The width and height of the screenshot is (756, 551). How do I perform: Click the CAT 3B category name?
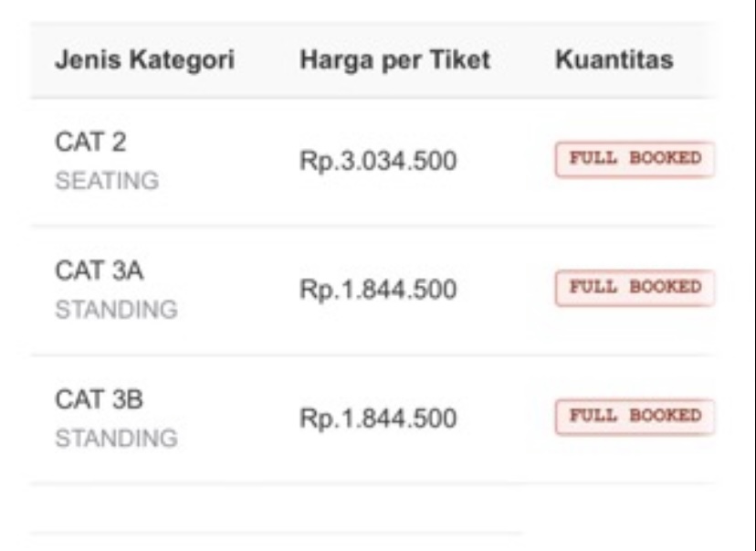pos(100,400)
